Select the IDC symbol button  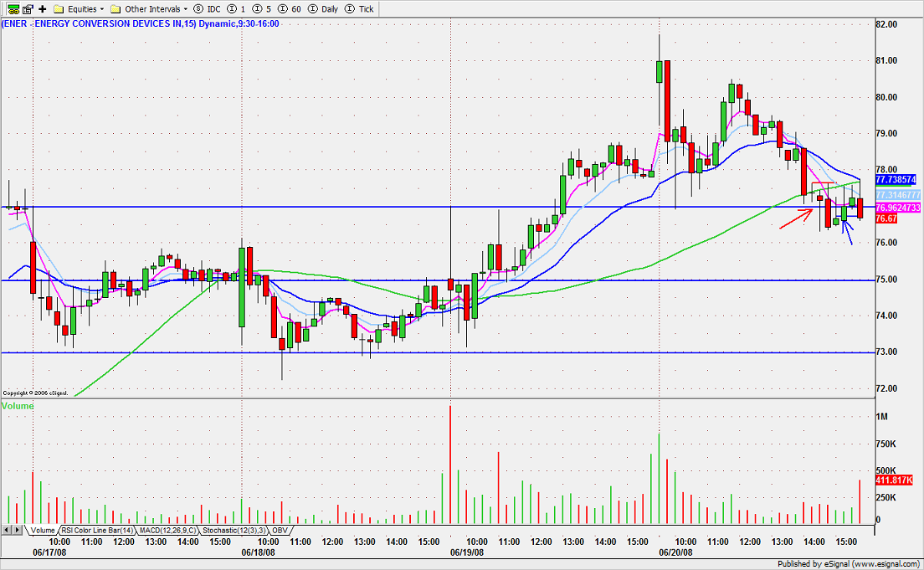coord(207,9)
